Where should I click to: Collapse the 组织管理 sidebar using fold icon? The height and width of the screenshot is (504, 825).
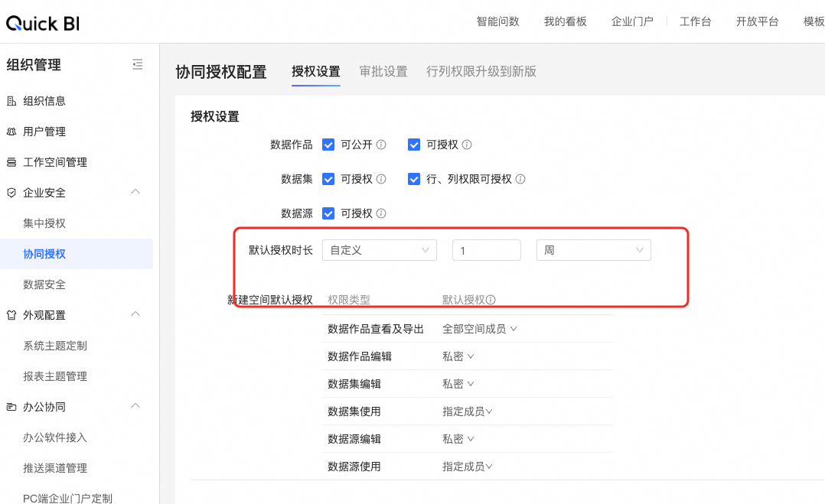tap(138, 65)
